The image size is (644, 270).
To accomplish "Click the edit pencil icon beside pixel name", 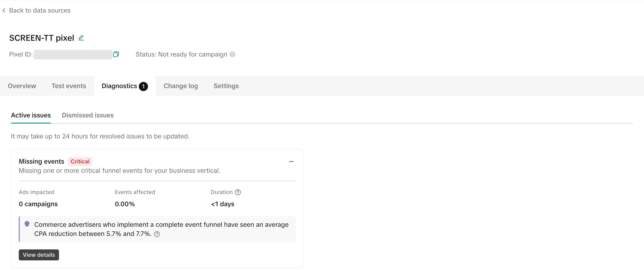I will [x=81, y=38].
